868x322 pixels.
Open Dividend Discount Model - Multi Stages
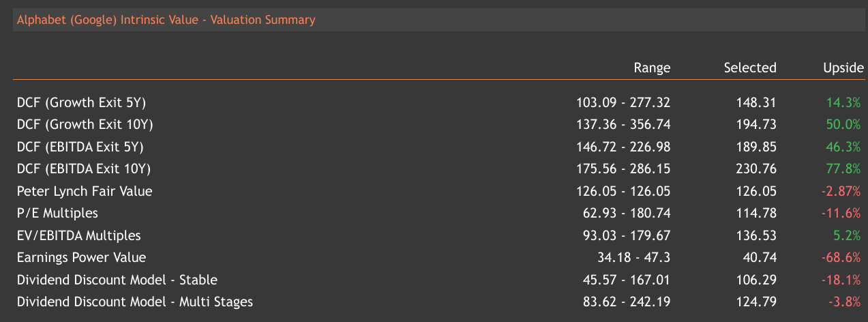pos(135,302)
